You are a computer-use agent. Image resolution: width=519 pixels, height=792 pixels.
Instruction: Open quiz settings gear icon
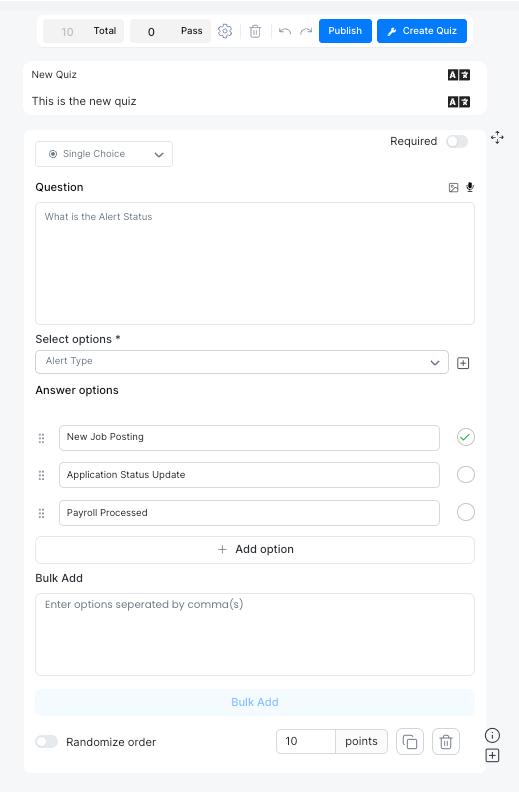(225, 31)
